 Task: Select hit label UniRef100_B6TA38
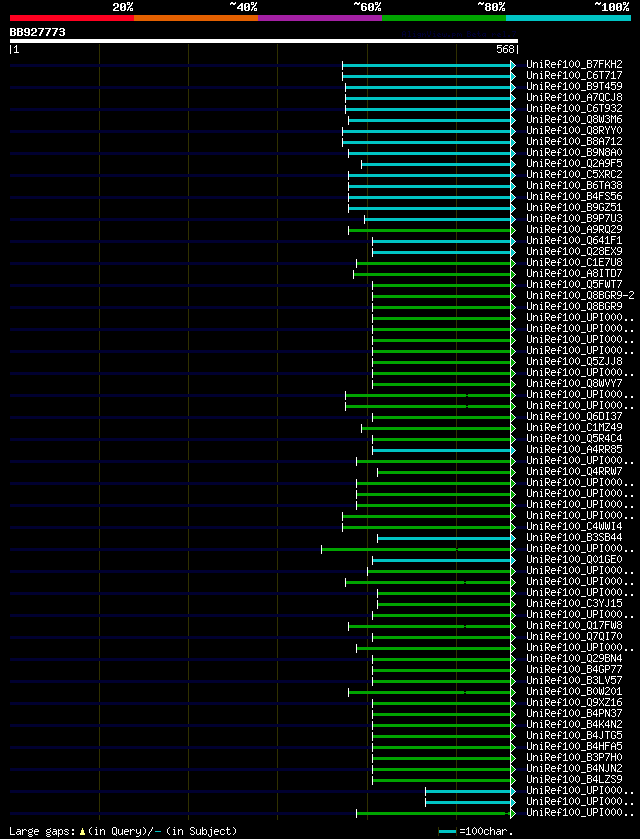[574, 186]
